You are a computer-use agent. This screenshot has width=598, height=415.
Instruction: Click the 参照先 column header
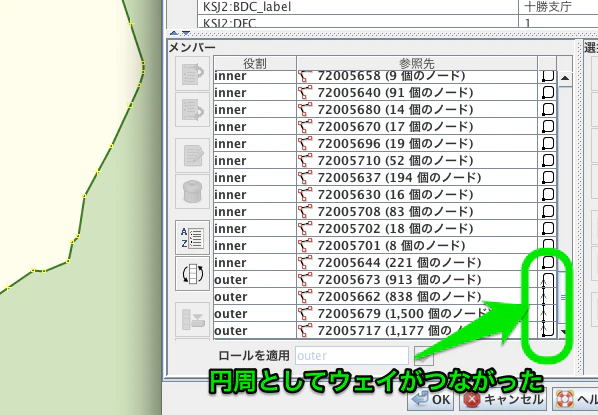click(417, 63)
